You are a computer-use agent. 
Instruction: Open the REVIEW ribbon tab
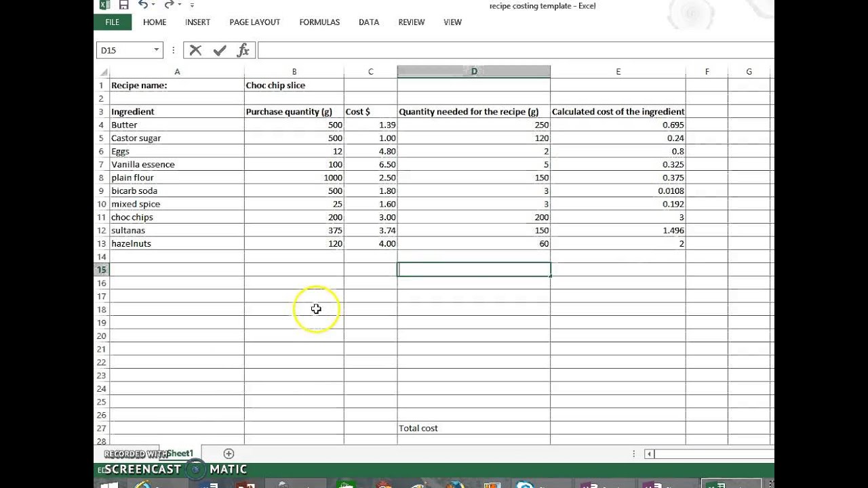(412, 22)
